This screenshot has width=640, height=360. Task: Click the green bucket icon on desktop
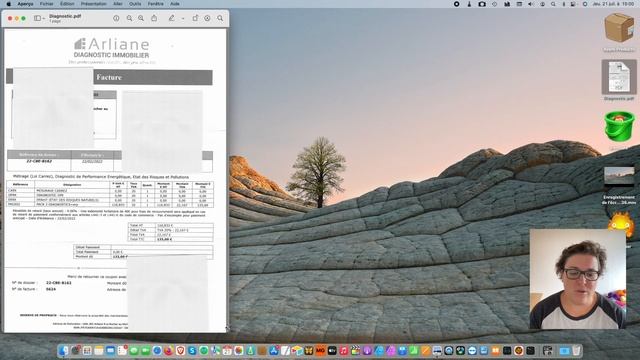[x=619, y=127]
